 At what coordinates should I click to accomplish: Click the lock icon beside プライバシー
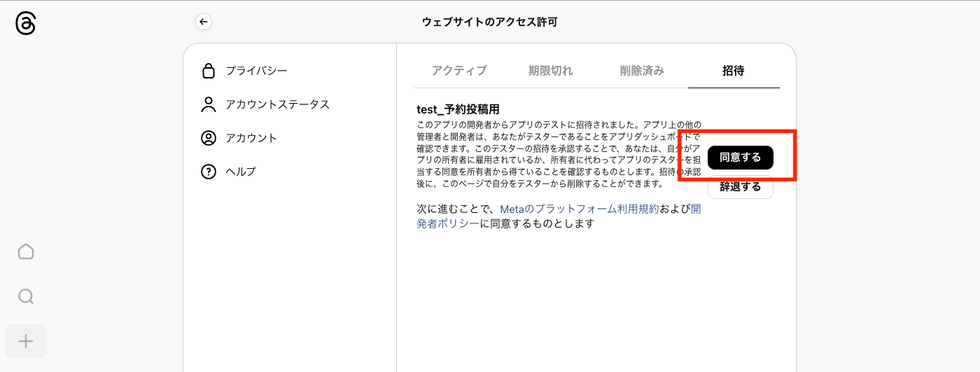point(208,71)
